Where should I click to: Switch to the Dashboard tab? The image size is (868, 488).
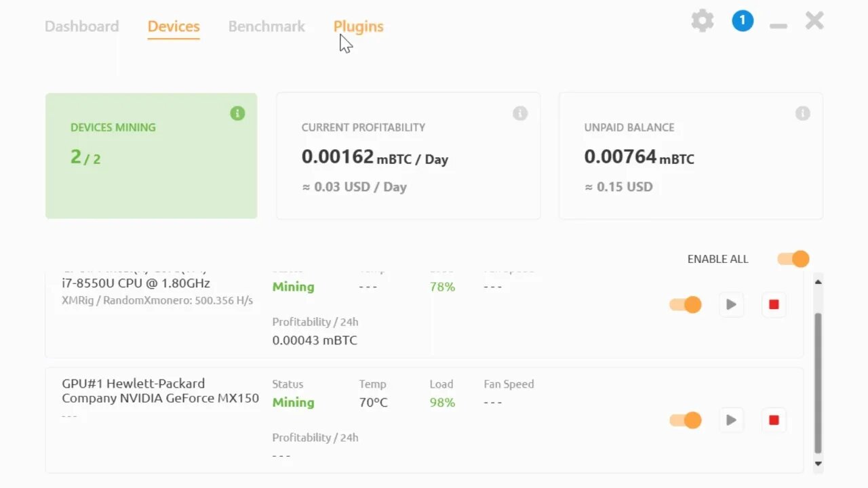[x=81, y=26]
